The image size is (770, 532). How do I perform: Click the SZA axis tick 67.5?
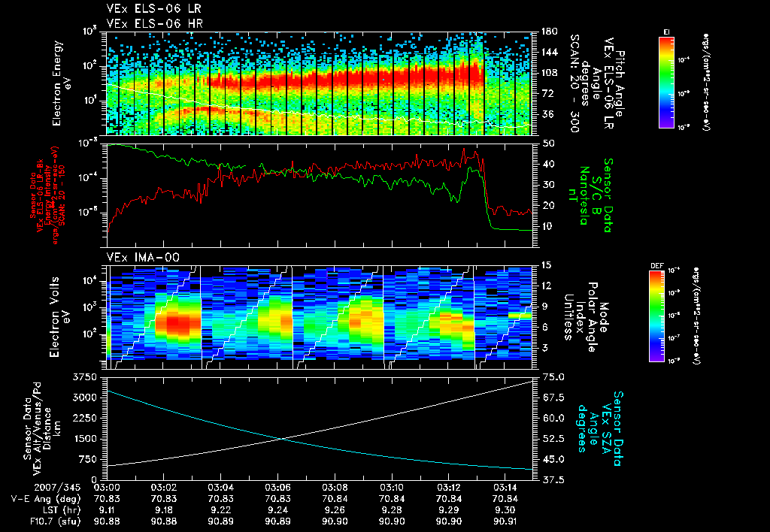553,397
